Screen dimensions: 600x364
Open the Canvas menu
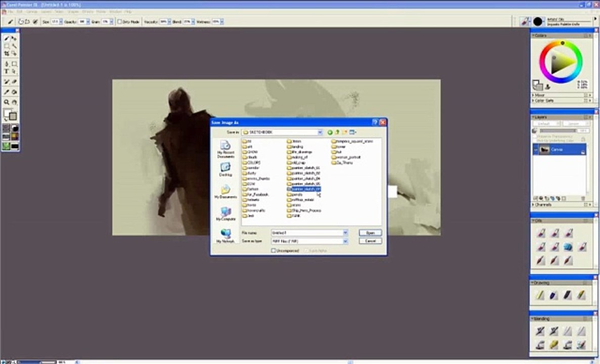click(x=32, y=12)
